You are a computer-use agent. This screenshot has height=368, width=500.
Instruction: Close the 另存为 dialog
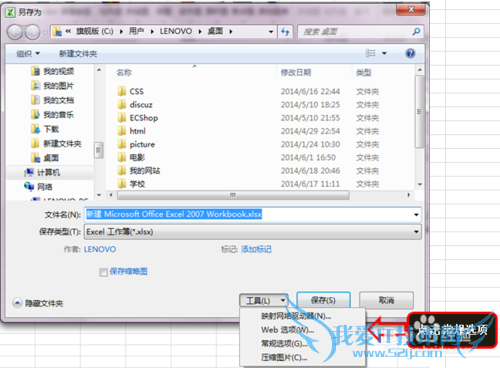pos(411,10)
